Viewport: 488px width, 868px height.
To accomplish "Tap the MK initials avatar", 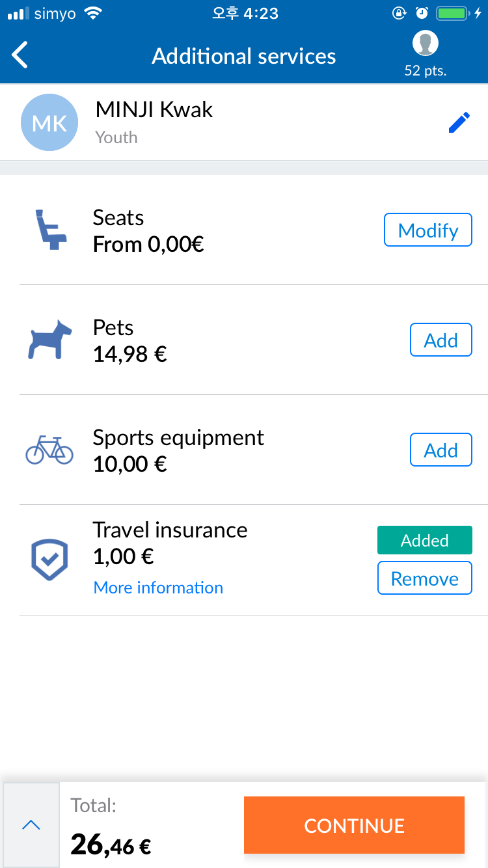I will tap(49, 122).
